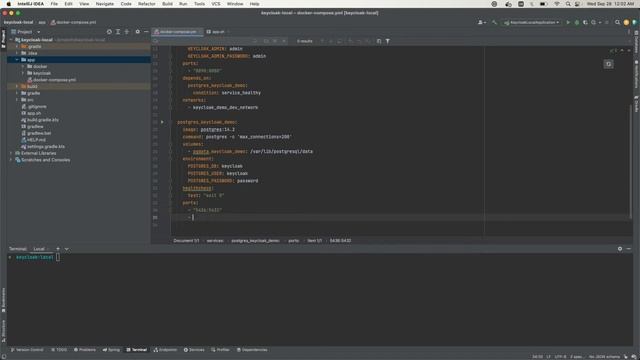Open the Notifications side panel
This screenshot has width=640, height=360.
[x=636, y=74]
